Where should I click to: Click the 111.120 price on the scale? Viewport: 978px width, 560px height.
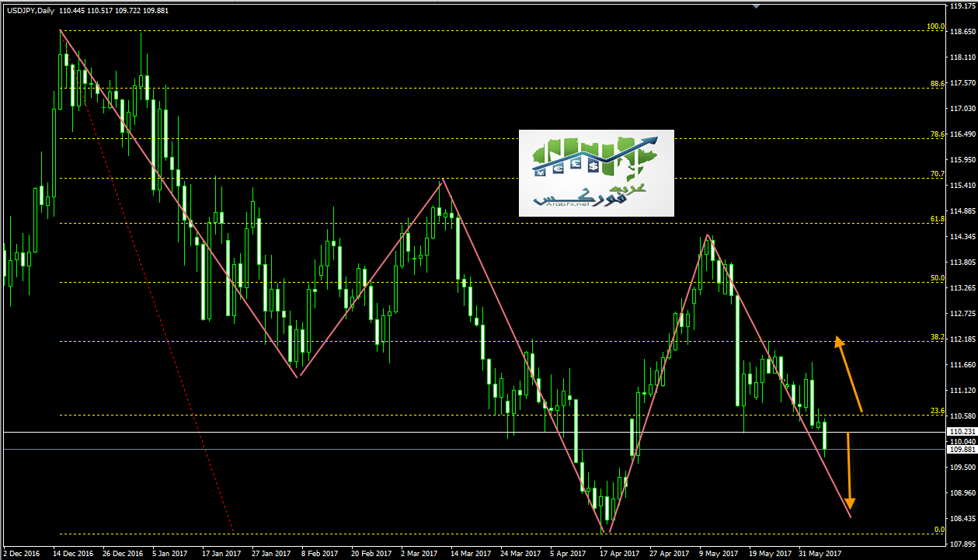click(963, 391)
